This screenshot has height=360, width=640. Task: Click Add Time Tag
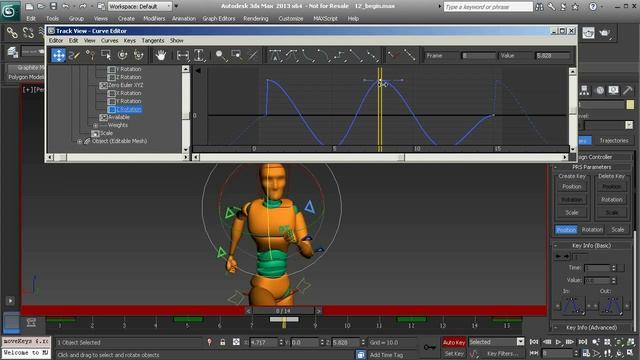[386, 355]
